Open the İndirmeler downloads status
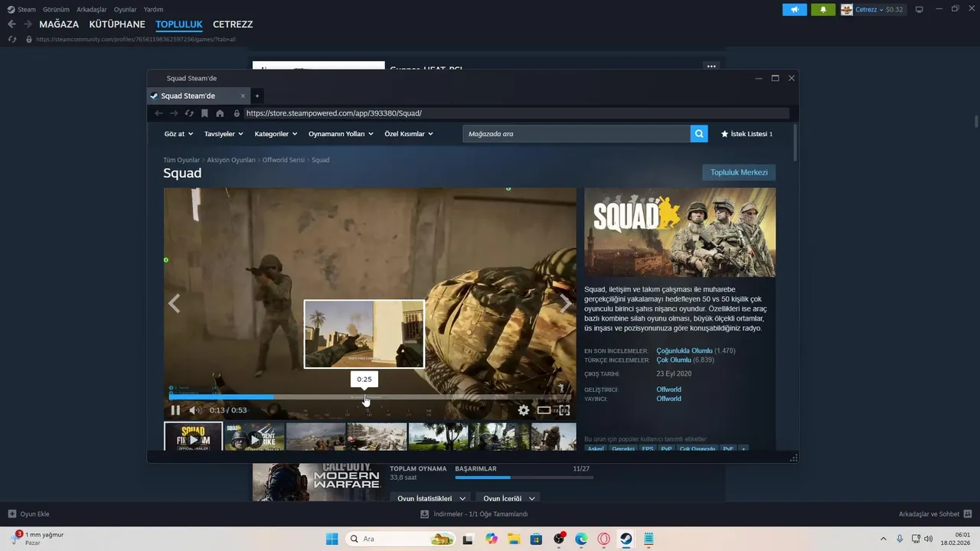The height and width of the screenshot is (551, 980). point(474,514)
